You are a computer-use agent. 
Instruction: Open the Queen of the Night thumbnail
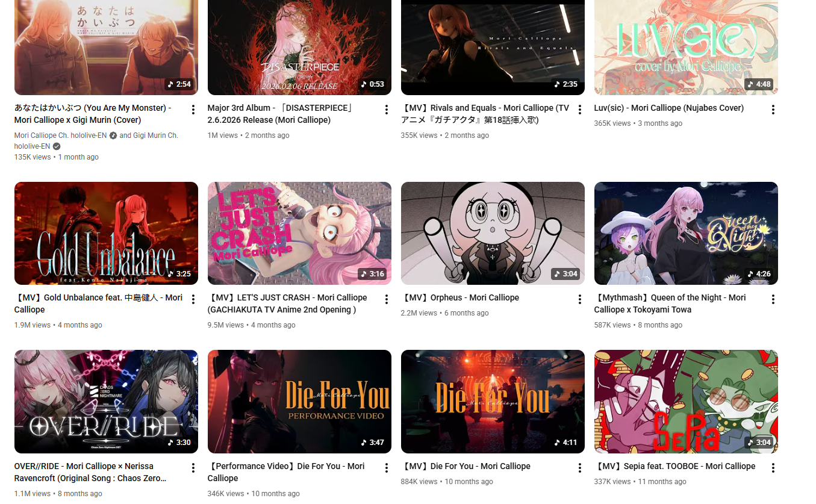(x=686, y=233)
